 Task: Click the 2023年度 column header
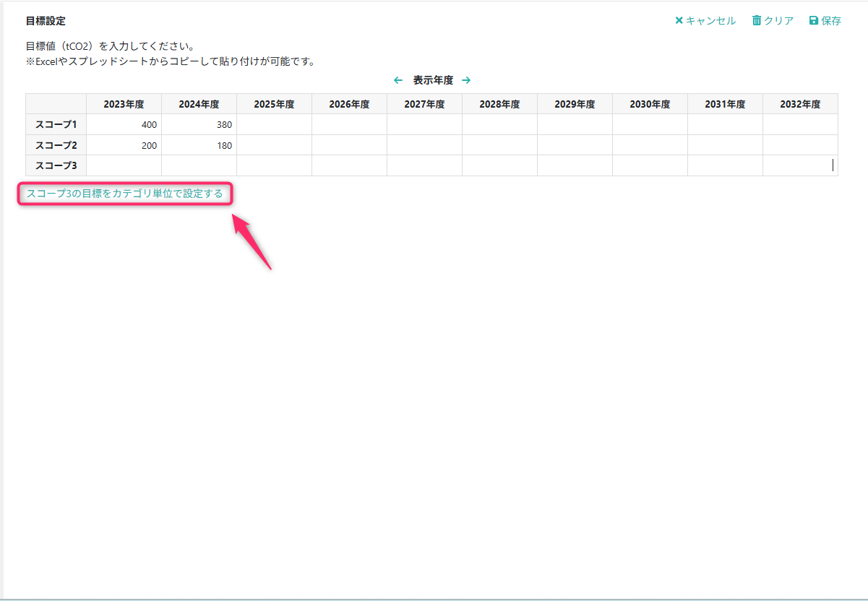click(x=124, y=104)
